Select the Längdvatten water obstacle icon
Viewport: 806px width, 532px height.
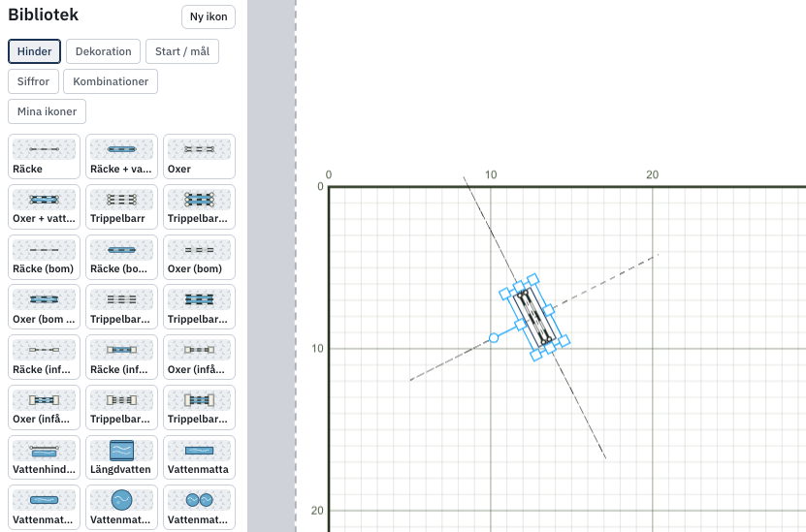click(122, 457)
